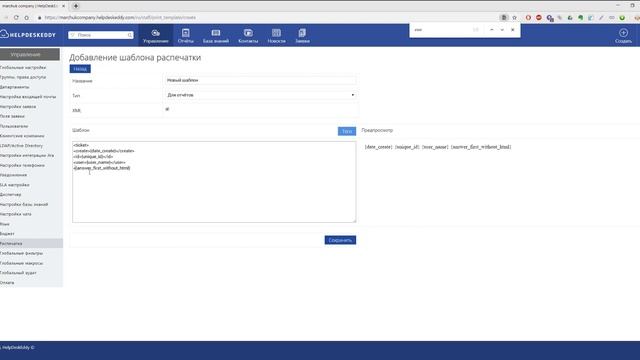
Task: Click the template textarea resize handle corner
Action: click(x=354, y=220)
